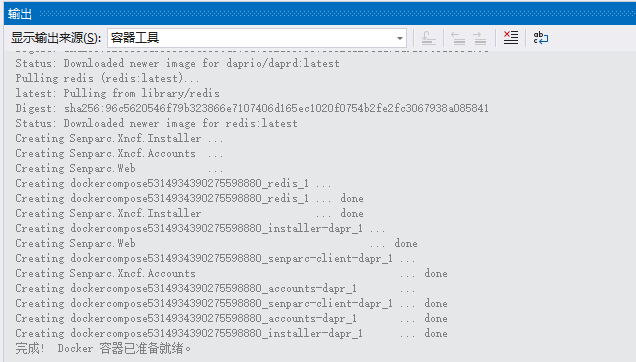Image resolution: width=636 pixels, height=362 pixels.
Task: Click '完成! Docker 容器已准备就绪。' line
Action: [103, 349]
